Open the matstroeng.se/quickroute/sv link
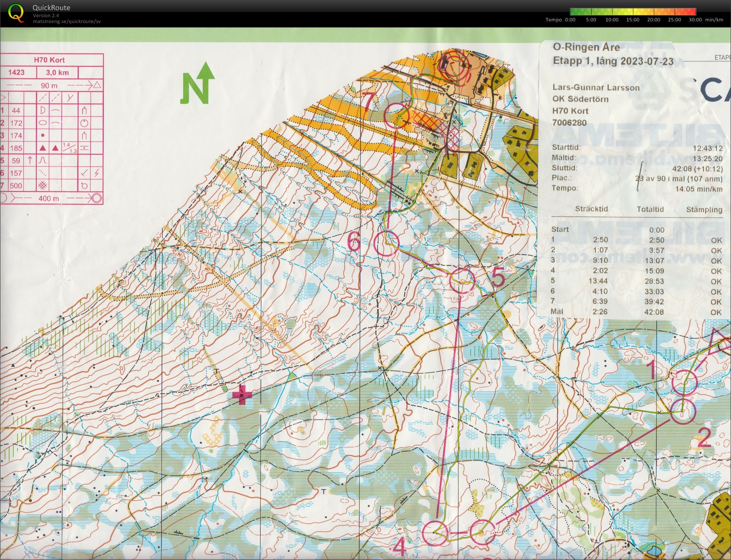731x560 pixels. (67, 21)
